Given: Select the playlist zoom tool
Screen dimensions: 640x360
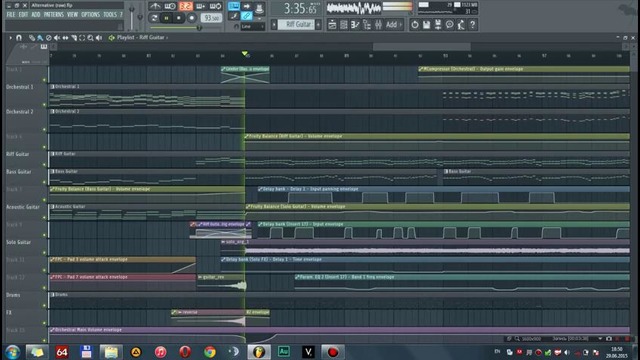Looking at the screenshot, I should coord(91,38).
